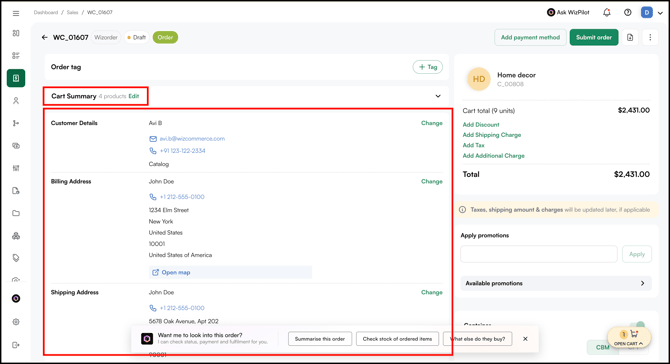Click Sales in the breadcrumb
This screenshot has width=670, height=364.
[72, 12]
